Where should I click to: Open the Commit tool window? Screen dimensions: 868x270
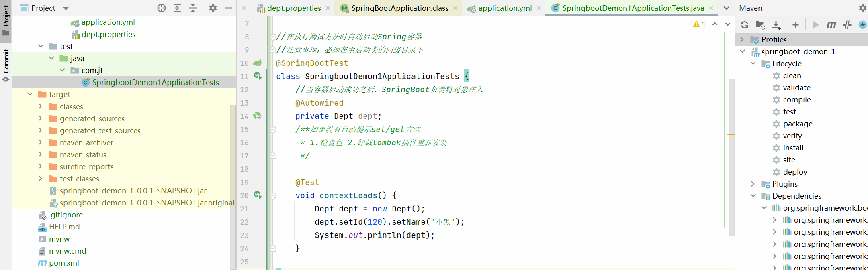[x=6, y=65]
